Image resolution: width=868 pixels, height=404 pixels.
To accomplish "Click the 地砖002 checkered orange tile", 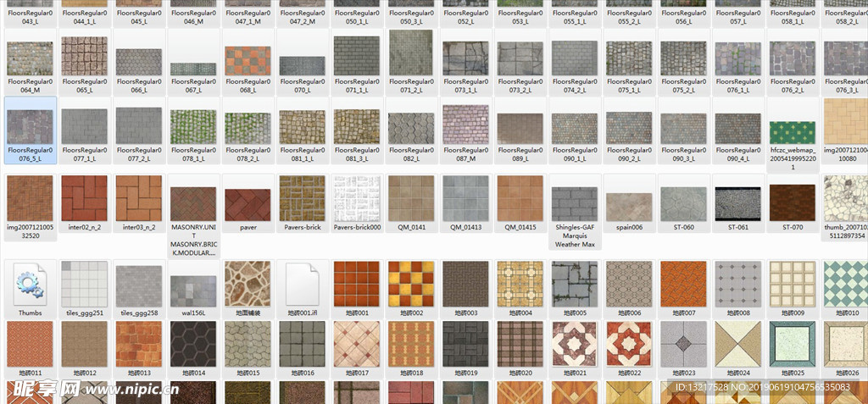I will pos(411,284).
